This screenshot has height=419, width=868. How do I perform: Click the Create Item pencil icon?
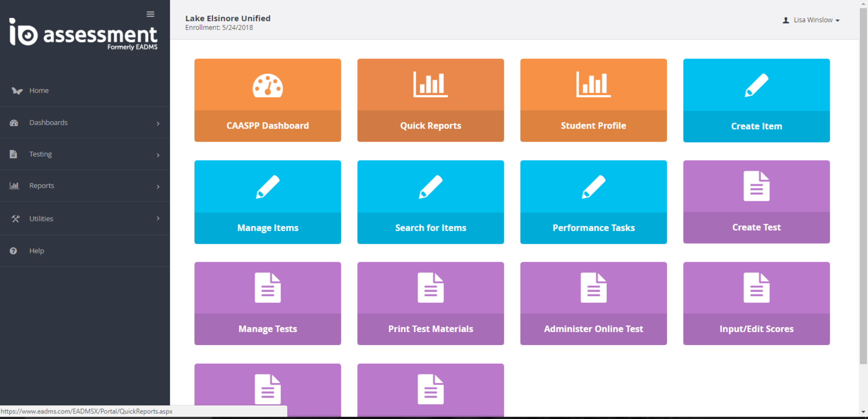coord(756,85)
